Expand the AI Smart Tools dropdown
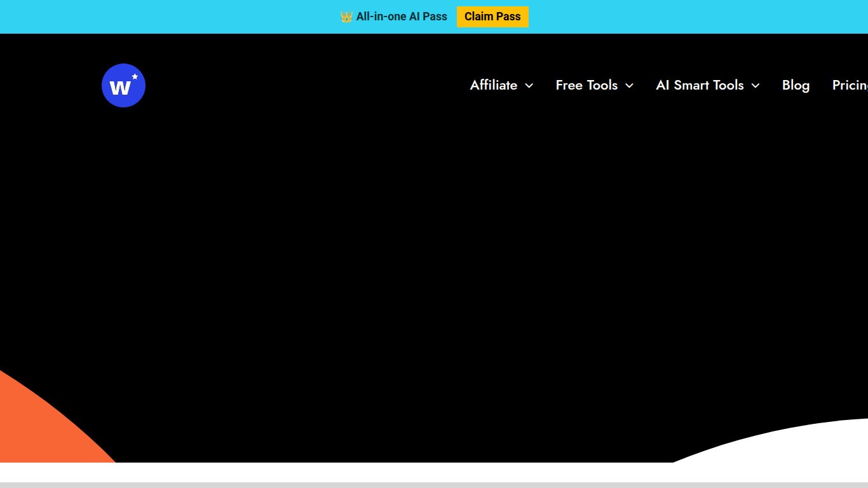The image size is (868, 488). (x=700, y=85)
